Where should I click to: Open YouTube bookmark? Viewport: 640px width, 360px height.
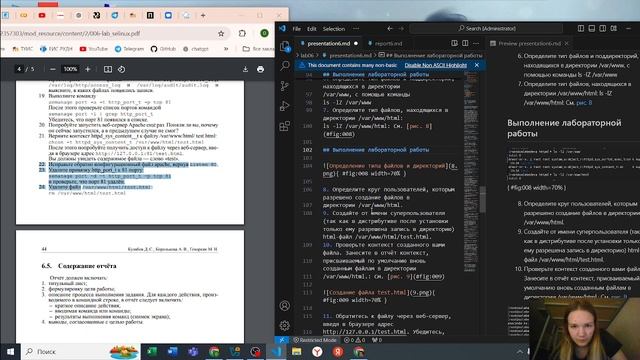point(94,49)
